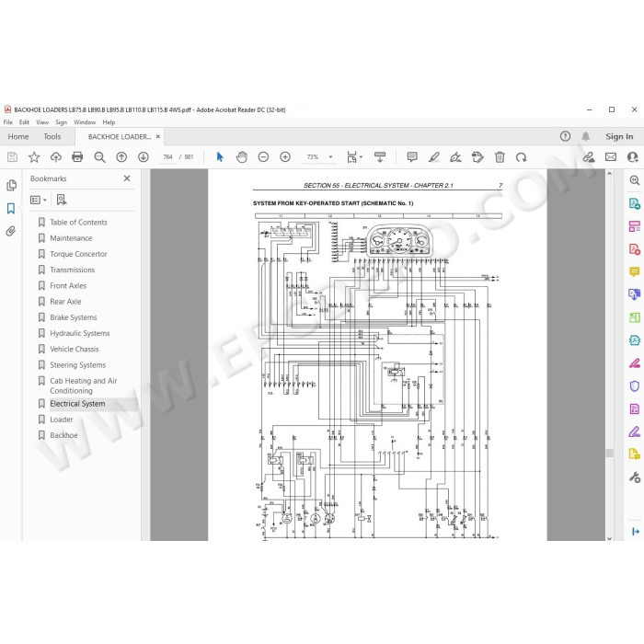Select the Electrical System bookmark
Viewport: 644px width, 644px height.
coord(77,404)
